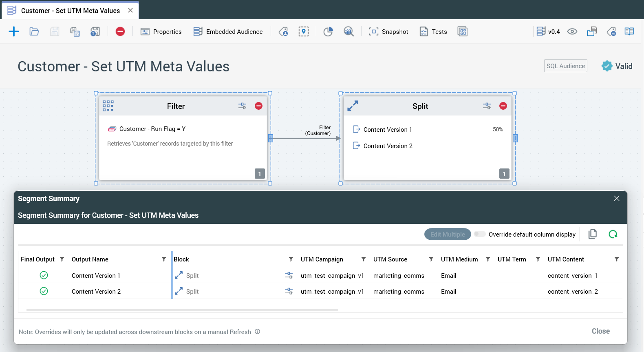Click the Close button in Segment Summary
The image size is (644, 352).
pos(600,331)
